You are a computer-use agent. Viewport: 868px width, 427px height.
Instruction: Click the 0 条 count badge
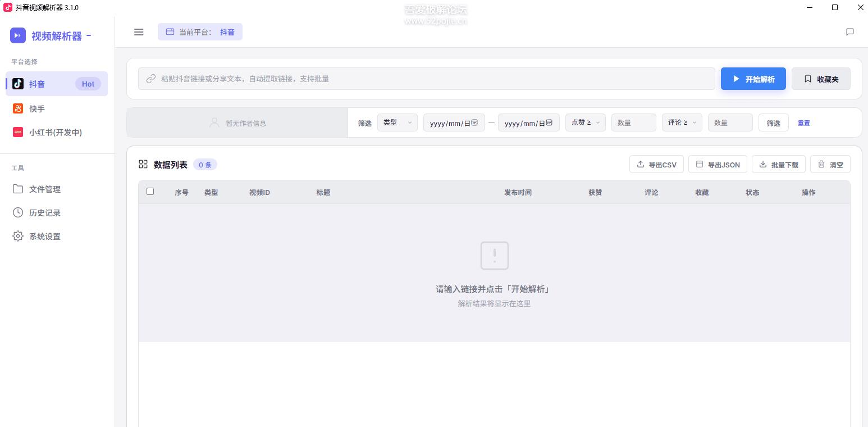(205, 165)
